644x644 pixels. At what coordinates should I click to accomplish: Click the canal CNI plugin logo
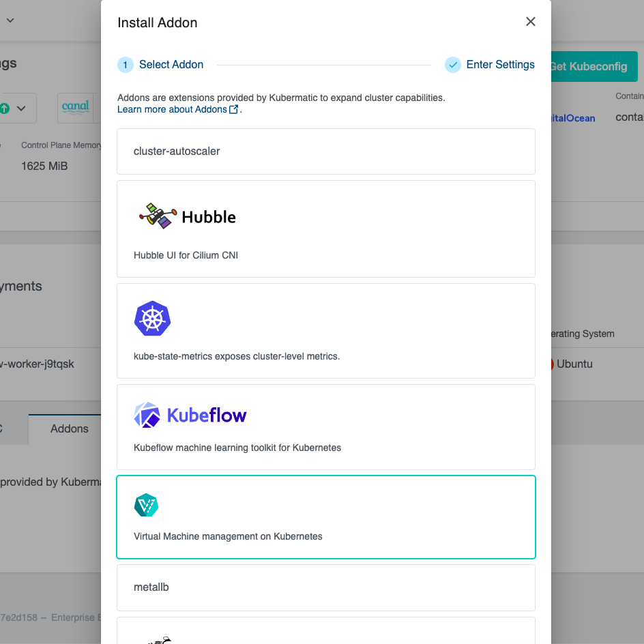76,108
